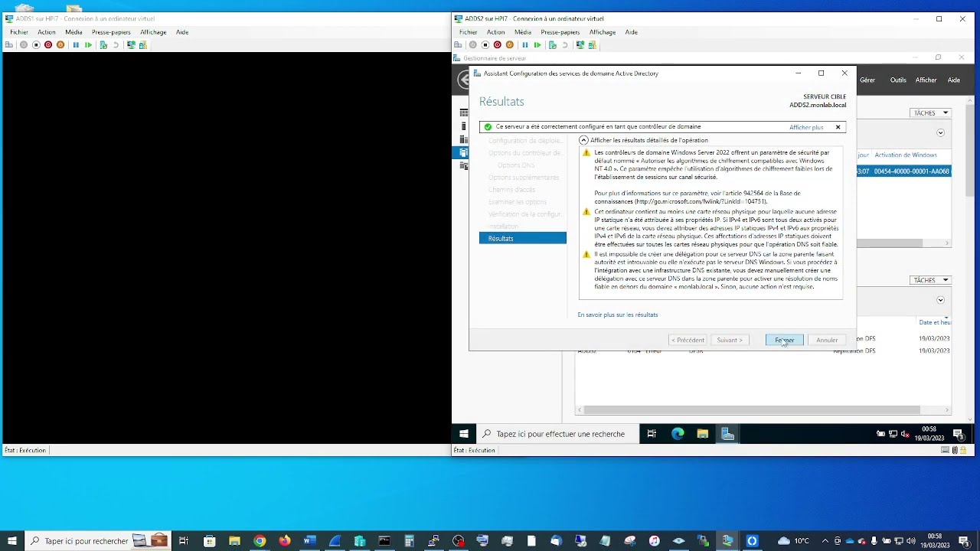Viewport: 980px width, 551px height.
Task: Click Ctrl+Alt+Del icon in ADDS1 toolbar
Action: tap(9, 45)
